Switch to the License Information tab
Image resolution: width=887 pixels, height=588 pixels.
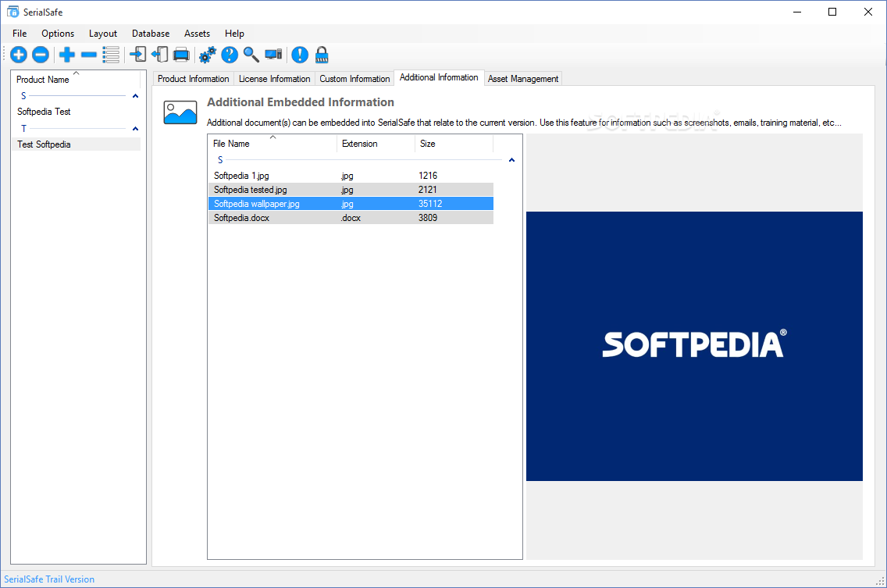274,79
